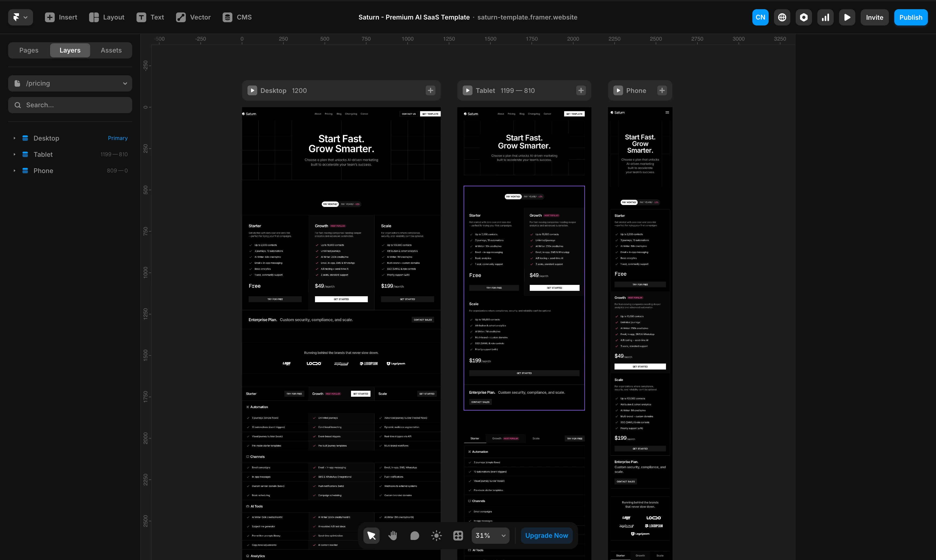
Task: Click the Publish button
Action: pos(911,17)
